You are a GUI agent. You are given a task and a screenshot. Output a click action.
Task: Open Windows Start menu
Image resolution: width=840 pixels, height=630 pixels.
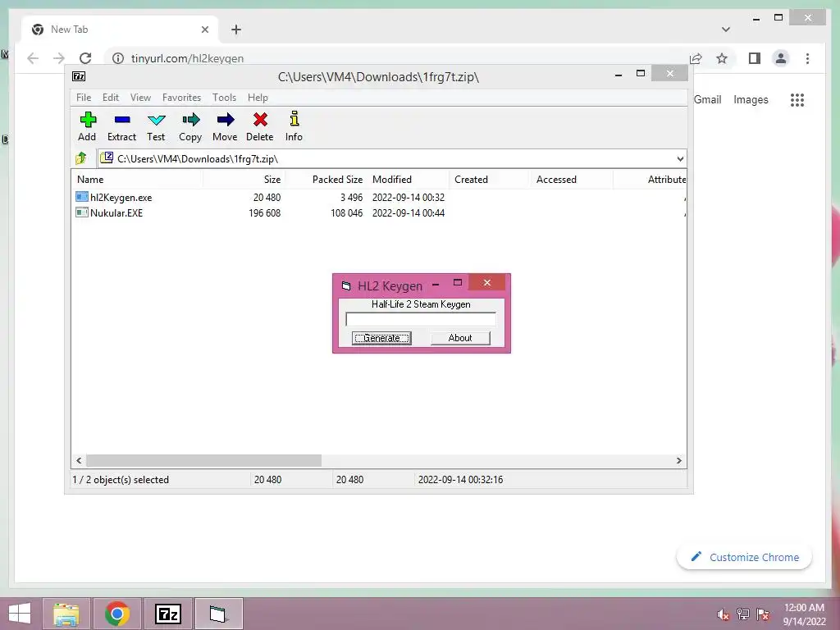pos(20,614)
